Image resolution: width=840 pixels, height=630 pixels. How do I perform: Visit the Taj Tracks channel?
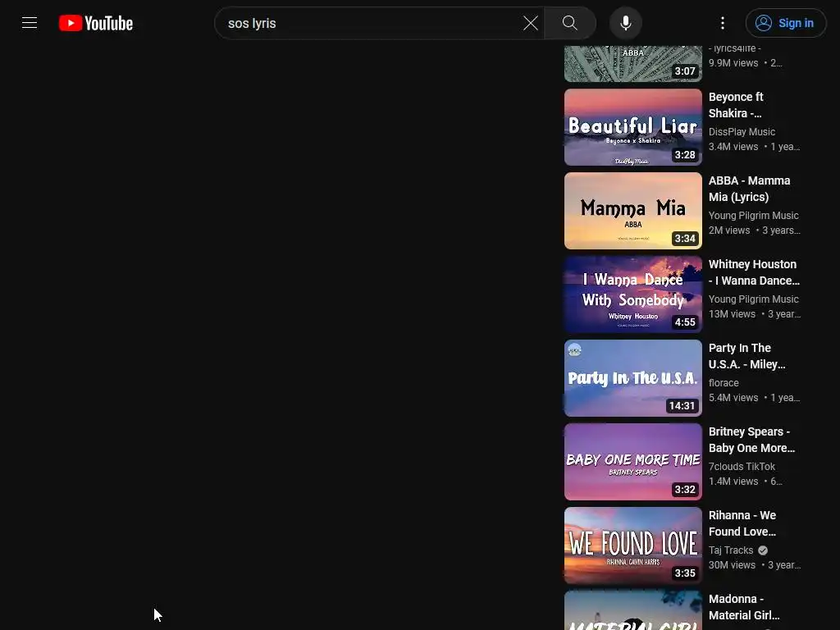pos(731,550)
